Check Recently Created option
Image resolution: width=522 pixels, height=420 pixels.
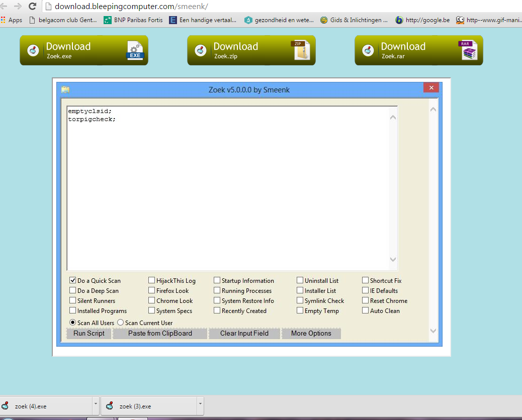click(x=217, y=310)
